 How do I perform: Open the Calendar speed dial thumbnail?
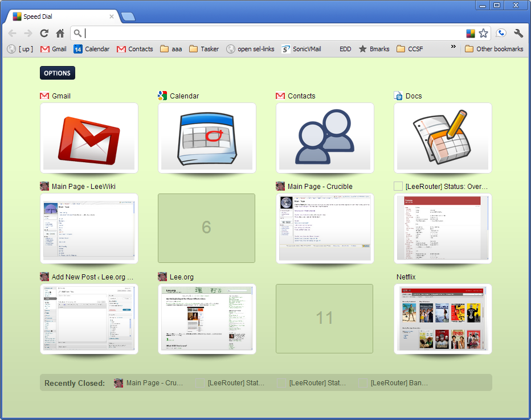tap(207, 138)
